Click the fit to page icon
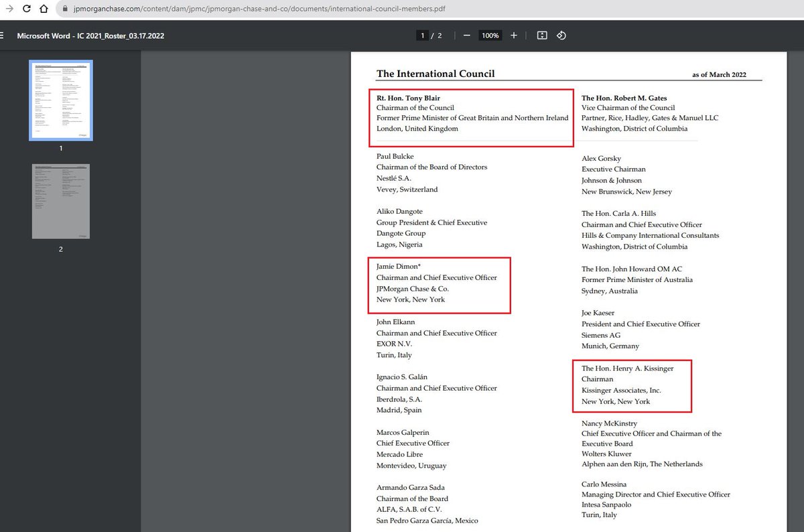The height and width of the screenshot is (532, 804). click(543, 36)
